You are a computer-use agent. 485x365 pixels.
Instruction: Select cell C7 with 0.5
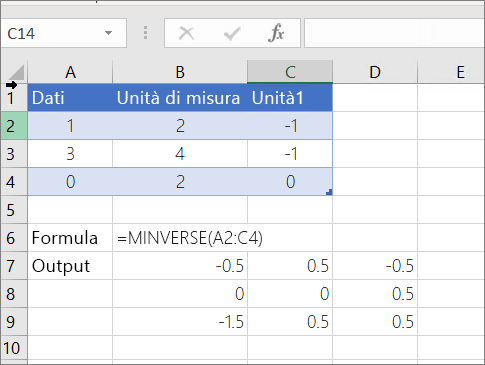(290, 266)
